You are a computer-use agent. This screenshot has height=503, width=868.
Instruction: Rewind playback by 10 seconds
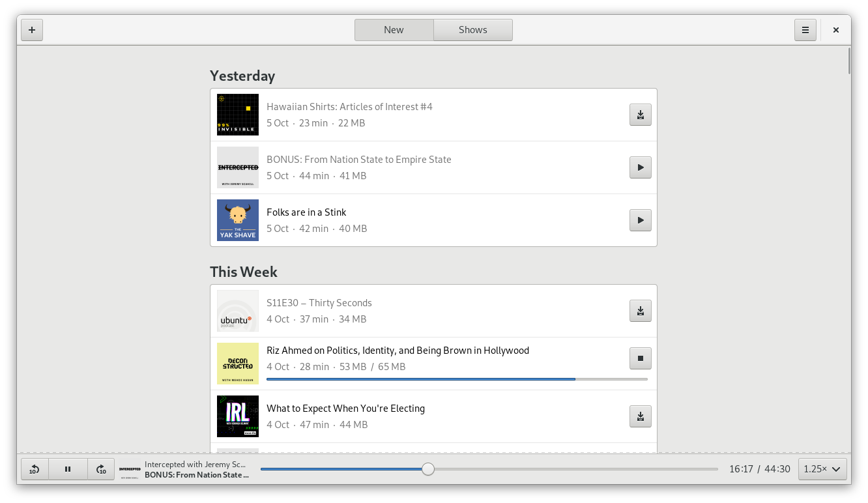click(x=35, y=469)
